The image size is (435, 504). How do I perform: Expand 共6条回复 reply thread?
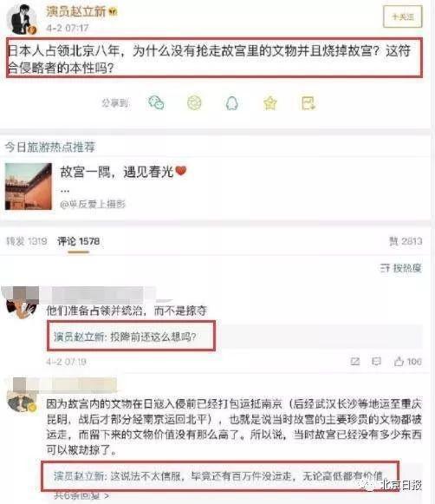(x=81, y=495)
